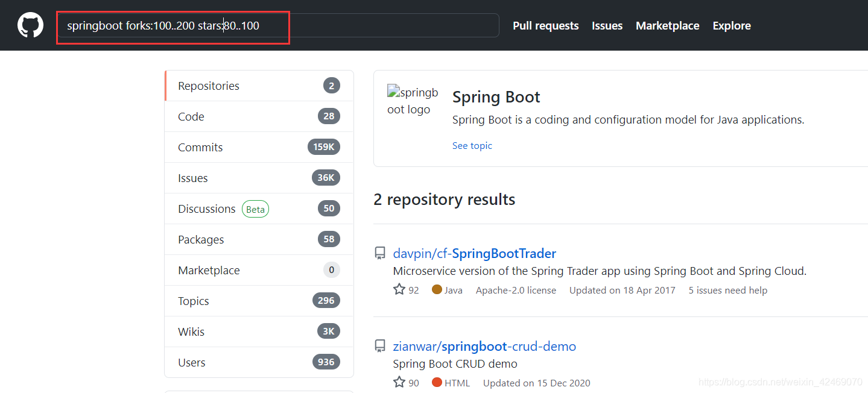
Task: Click the Java language dot
Action: coord(437,290)
